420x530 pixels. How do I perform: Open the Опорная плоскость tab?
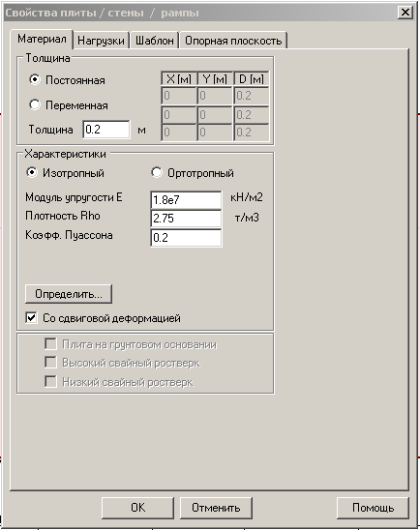(x=233, y=41)
